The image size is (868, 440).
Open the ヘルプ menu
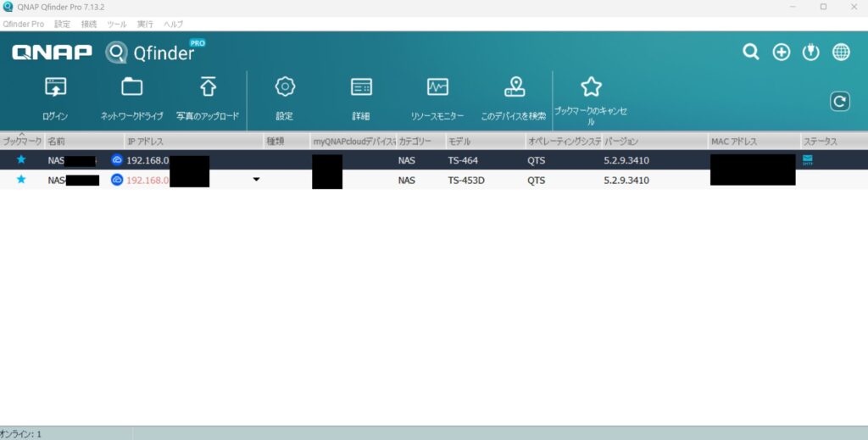pos(173,25)
